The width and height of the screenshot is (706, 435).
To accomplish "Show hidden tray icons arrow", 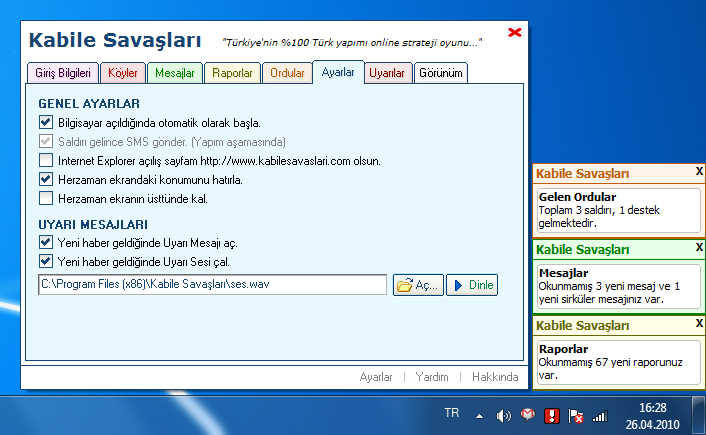I will tap(479, 415).
